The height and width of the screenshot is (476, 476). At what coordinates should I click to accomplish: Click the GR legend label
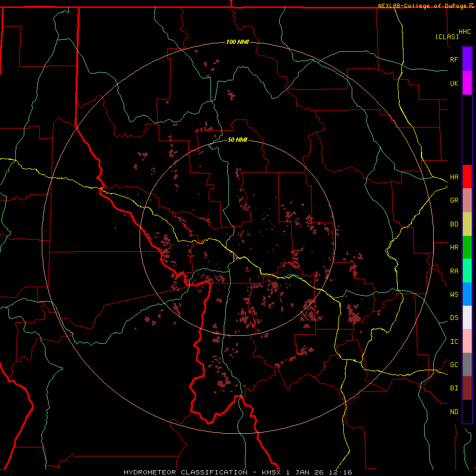tap(454, 200)
